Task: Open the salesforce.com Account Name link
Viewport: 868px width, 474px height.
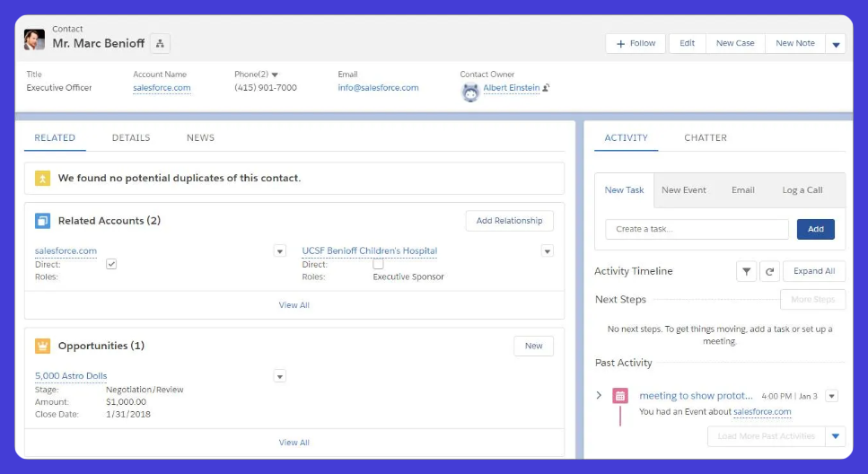Action: click(x=162, y=87)
